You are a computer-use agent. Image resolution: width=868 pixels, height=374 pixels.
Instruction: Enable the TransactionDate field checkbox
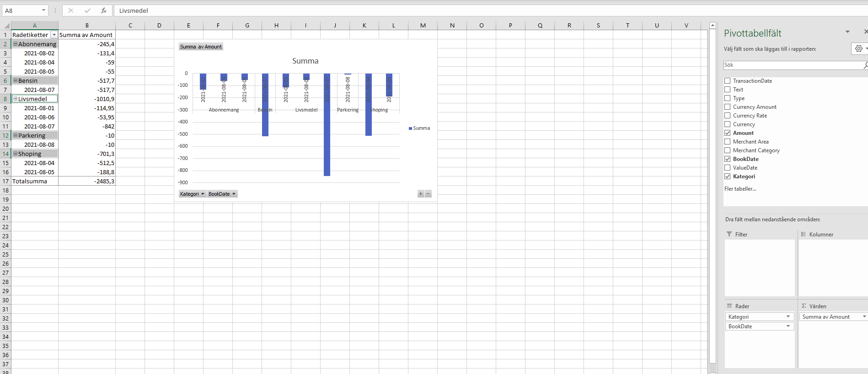pos(727,81)
